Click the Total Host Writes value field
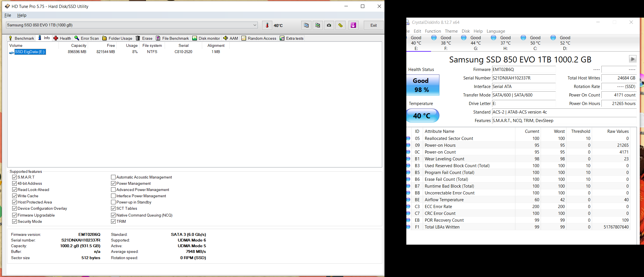The width and height of the screenshot is (644, 277). point(619,78)
